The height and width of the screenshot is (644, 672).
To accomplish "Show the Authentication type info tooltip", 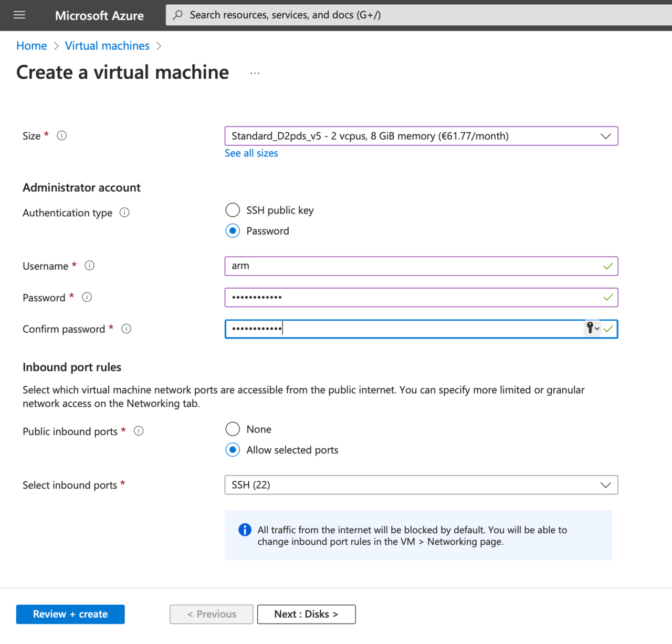I will pos(124,213).
